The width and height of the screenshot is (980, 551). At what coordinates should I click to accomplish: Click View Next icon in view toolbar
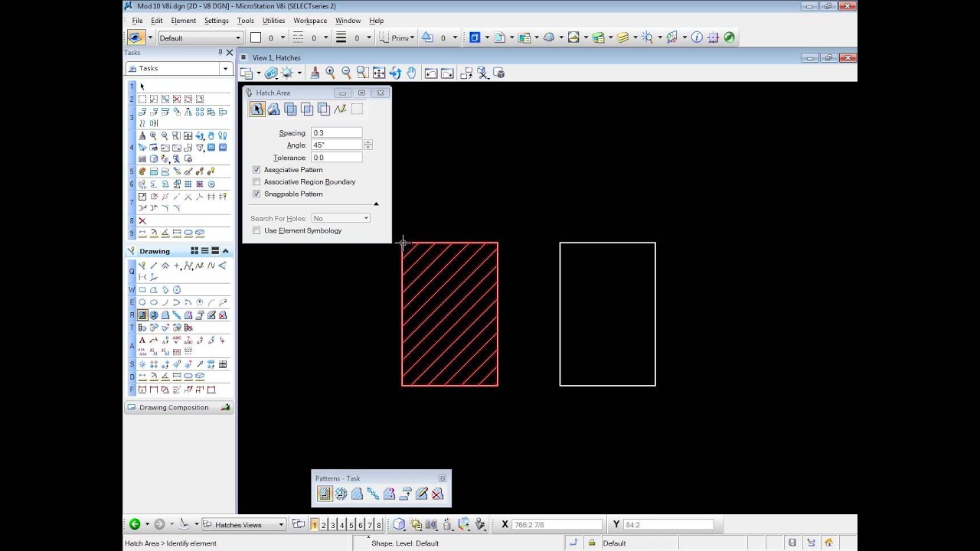tap(447, 73)
